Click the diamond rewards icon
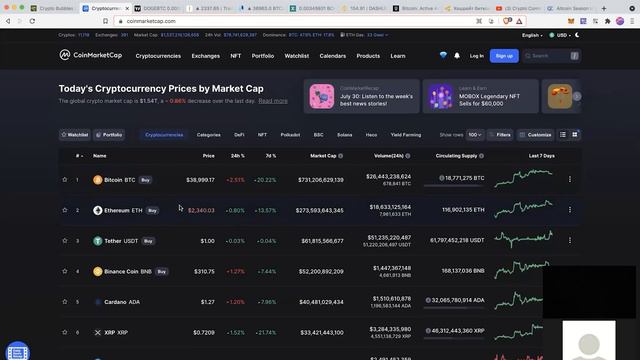The width and height of the screenshot is (640, 360). pyautogui.click(x=443, y=55)
